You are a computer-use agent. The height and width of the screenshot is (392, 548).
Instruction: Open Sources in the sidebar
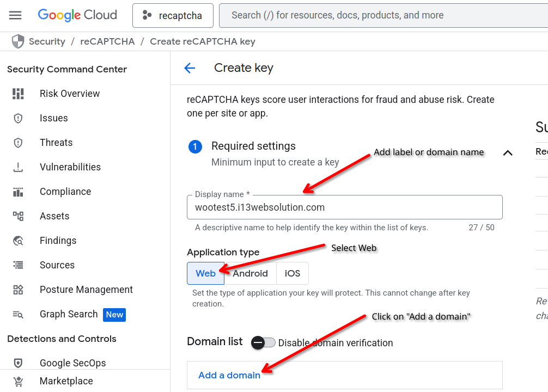coord(57,265)
